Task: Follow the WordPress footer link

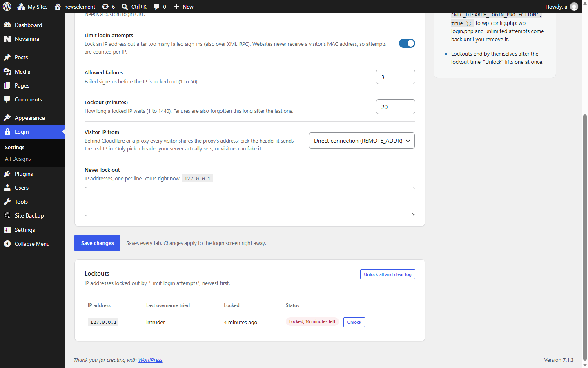Action: click(x=150, y=360)
